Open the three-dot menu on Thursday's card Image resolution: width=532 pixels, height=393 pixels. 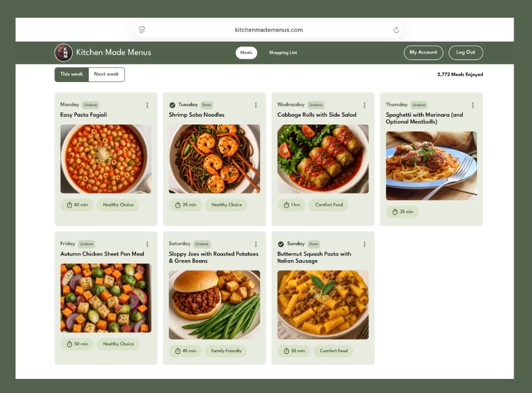pyautogui.click(x=473, y=105)
